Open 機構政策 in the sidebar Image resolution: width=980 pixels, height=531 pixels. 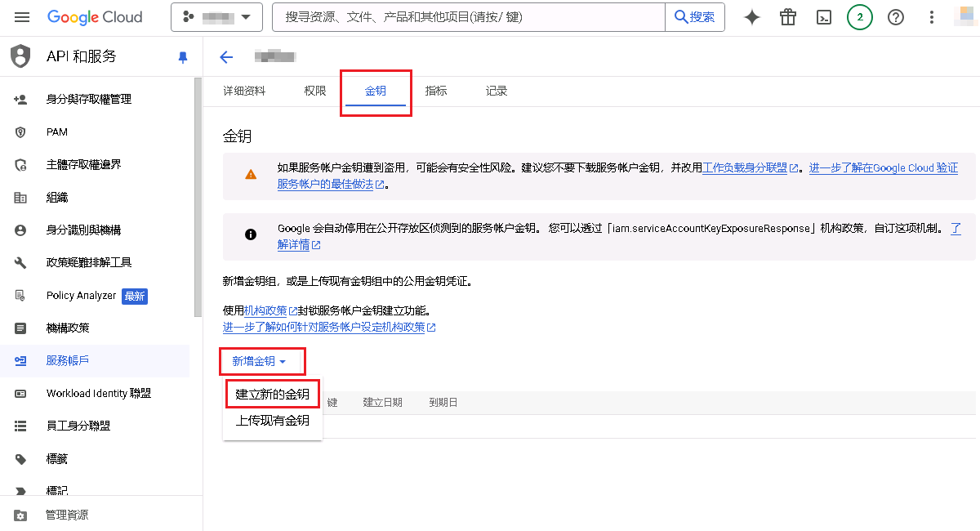[68, 328]
